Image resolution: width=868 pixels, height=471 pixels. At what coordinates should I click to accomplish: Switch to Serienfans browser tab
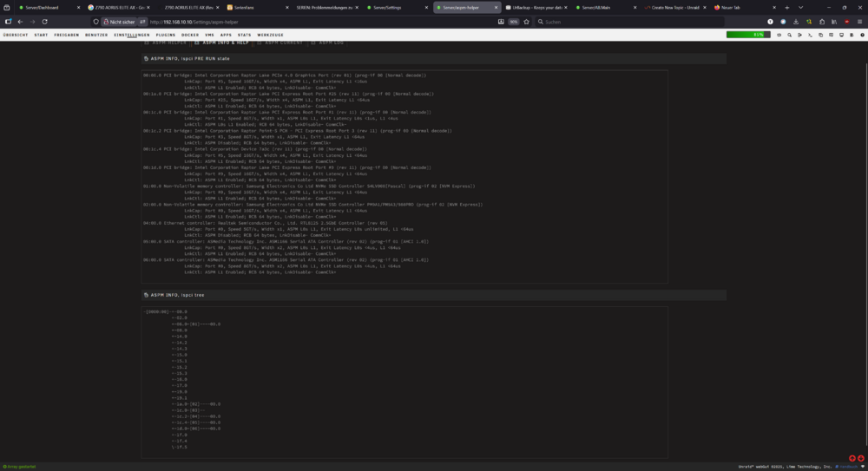tap(257, 8)
